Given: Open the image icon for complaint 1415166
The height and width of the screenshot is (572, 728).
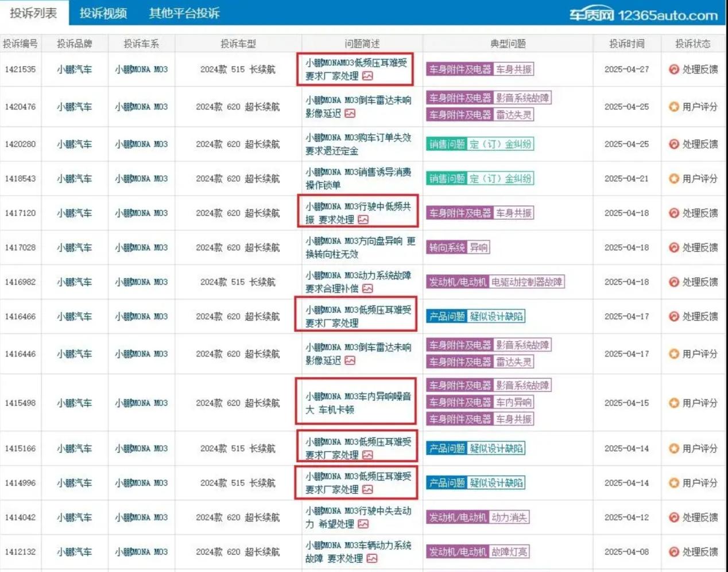Looking at the screenshot, I should coord(367,455).
